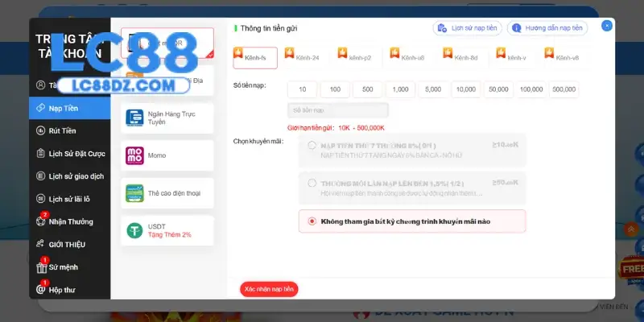Click the GIỚI THIỆU people icon

40,244
